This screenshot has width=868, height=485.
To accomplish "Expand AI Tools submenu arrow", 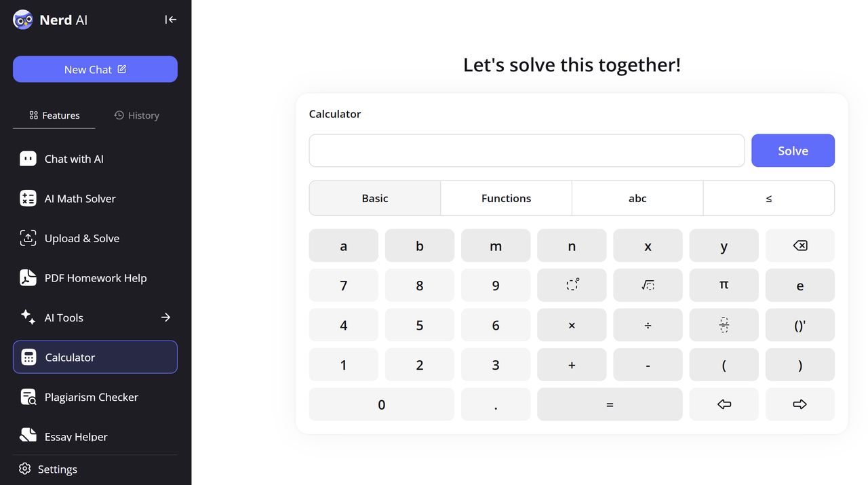I will 165,317.
